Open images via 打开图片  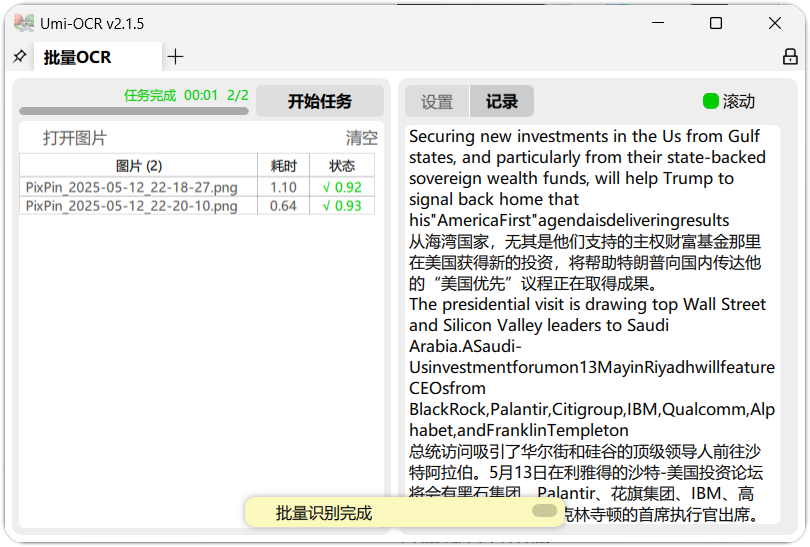(x=75, y=138)
